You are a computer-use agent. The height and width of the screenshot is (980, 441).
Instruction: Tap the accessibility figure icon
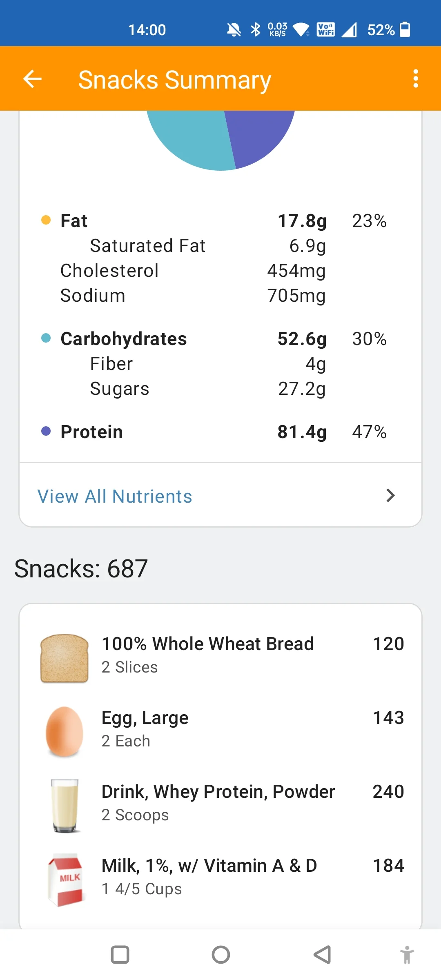[407, 955]
